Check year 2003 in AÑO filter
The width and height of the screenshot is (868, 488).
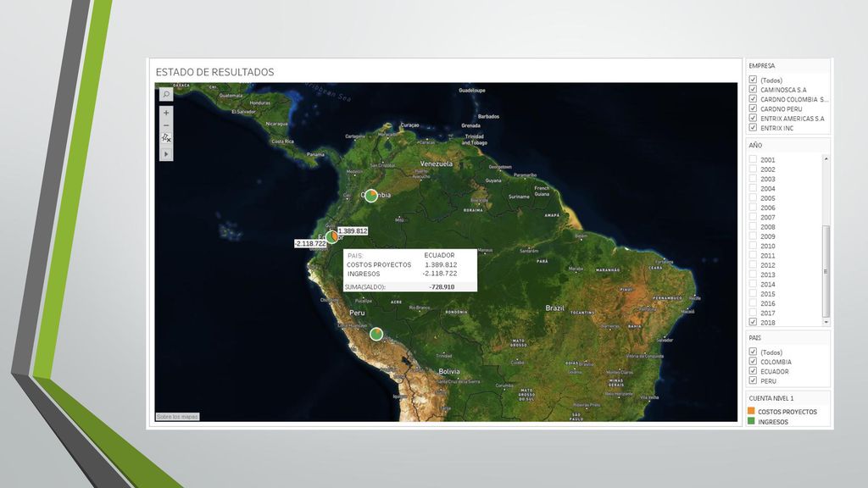click(x=753, y=179)
